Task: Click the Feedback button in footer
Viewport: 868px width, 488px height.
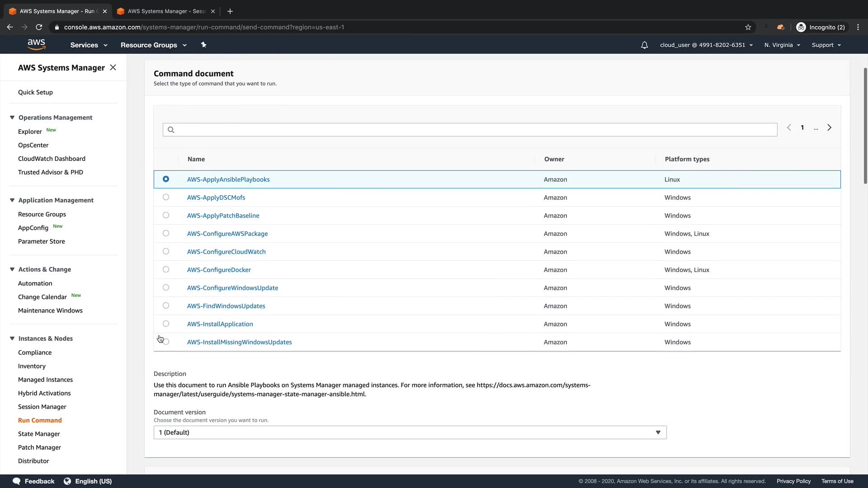Action: pos(34,481)
